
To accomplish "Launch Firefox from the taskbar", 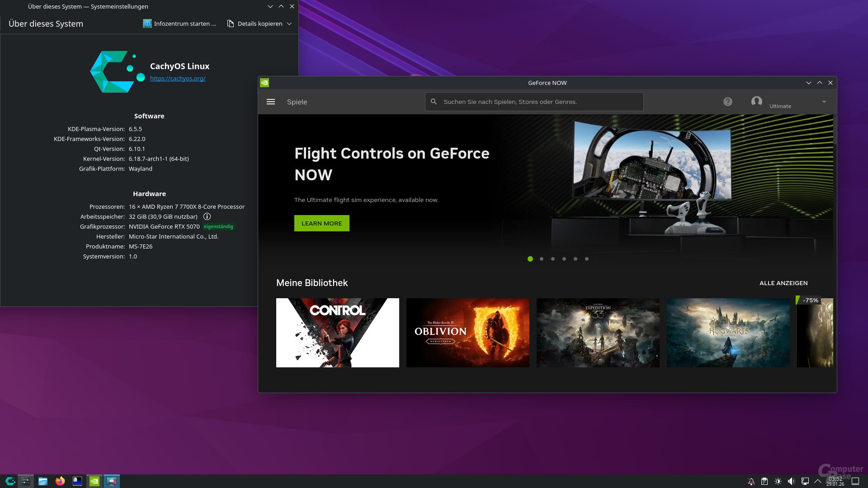I will tap(60, 481).
